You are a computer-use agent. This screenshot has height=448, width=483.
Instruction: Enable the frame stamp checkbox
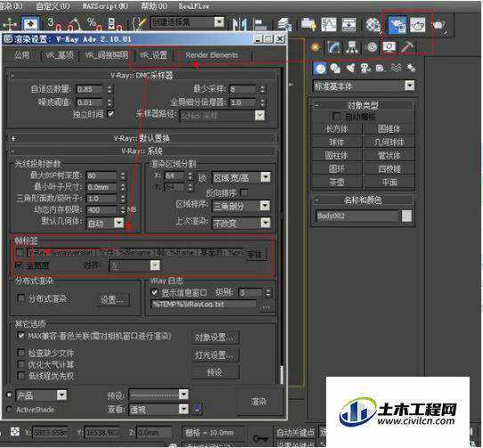(20, 253)
